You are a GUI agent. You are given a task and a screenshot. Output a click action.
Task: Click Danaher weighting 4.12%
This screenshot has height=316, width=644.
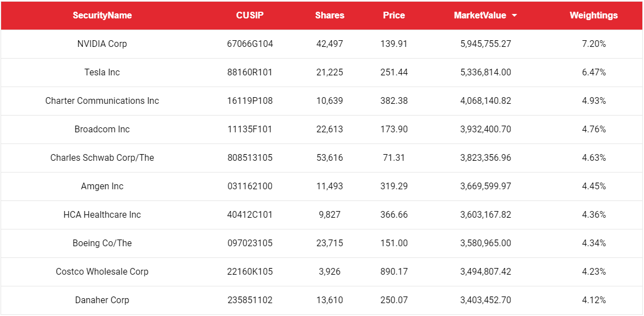point(594,300)
